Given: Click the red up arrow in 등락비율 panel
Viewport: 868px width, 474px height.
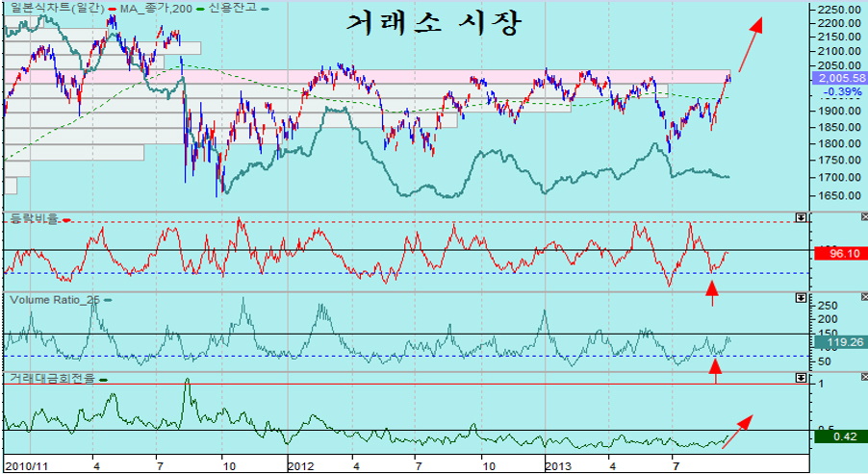Looking at the screenshot, I should pos(712,291).
